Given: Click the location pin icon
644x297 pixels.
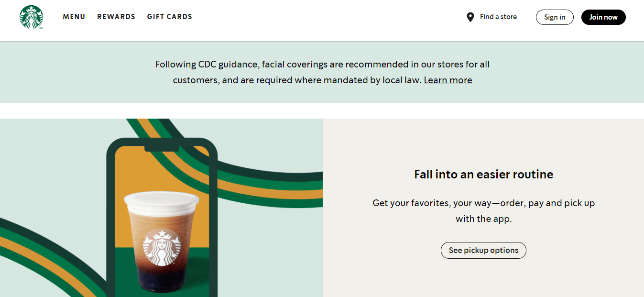Looking at the screenshot, I should (470, 17).
